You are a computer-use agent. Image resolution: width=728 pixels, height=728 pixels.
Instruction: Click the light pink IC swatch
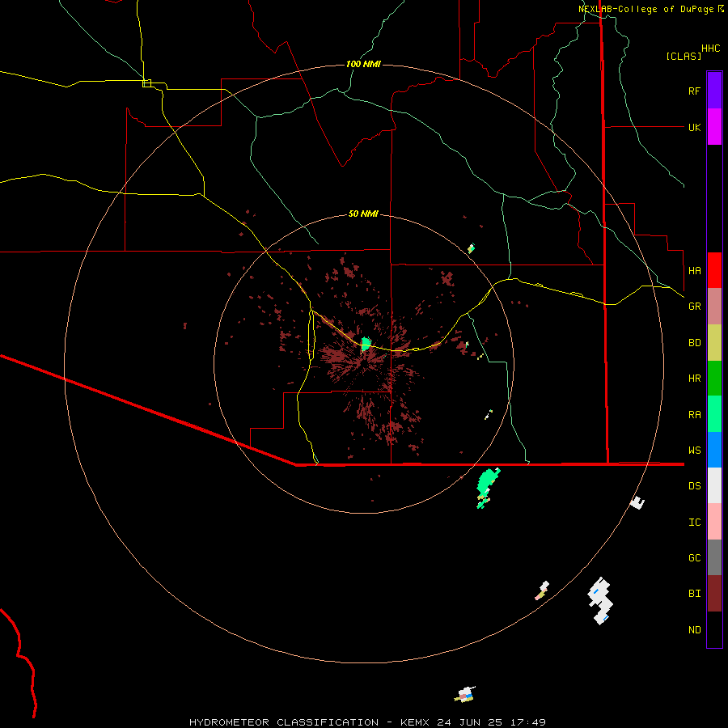click(714, 522)
